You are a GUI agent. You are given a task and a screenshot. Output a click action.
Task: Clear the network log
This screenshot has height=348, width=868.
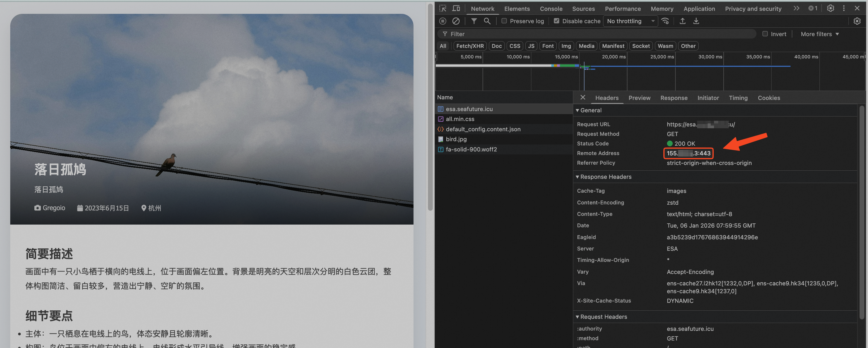tap(456, 21)
